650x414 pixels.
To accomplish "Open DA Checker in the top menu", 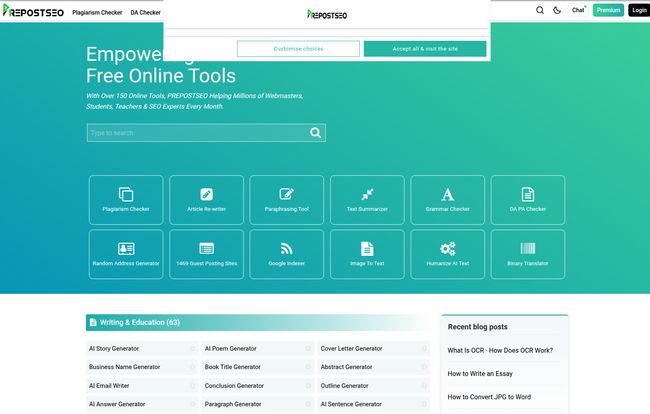I will 146,12.
